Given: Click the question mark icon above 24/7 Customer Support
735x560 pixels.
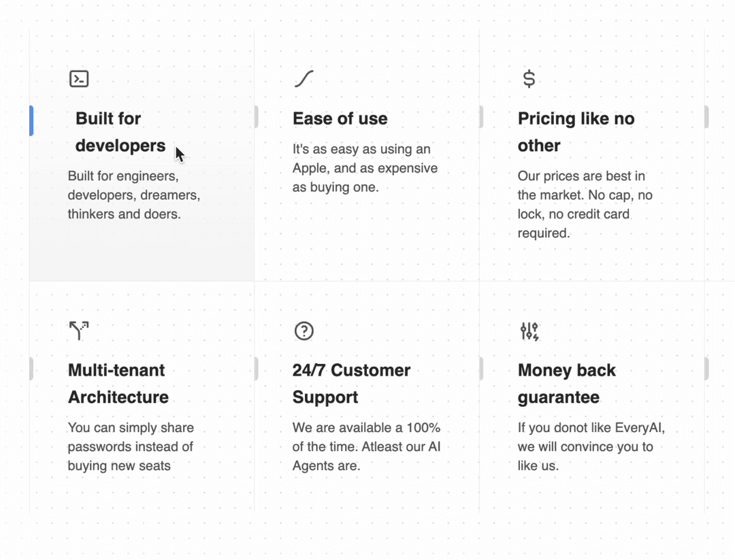Looking at the screenshot, I should (304, 331).
